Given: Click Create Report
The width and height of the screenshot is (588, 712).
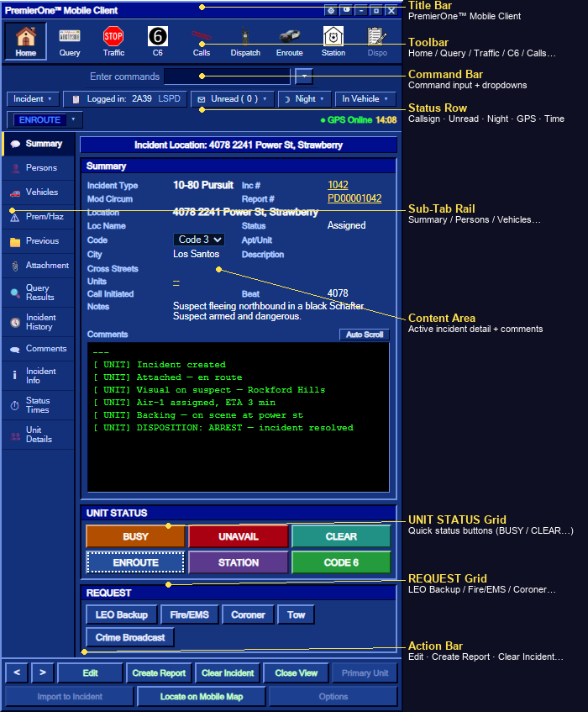Looking at the screenshot, I should click(x=159, y=673).
